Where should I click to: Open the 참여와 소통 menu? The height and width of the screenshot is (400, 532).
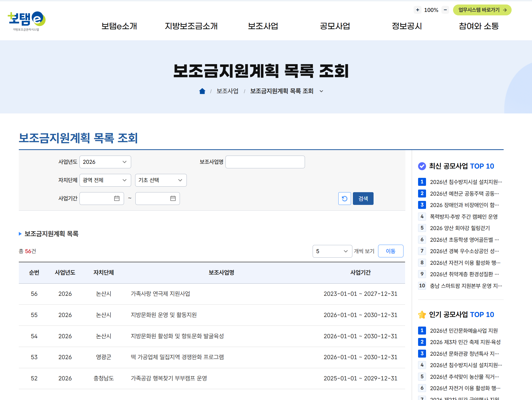(x=479, y=26)
